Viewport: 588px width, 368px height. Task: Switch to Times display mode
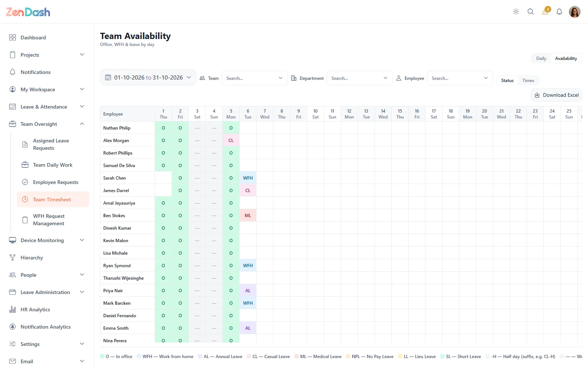pyautogui.click(x=528, y=81)
